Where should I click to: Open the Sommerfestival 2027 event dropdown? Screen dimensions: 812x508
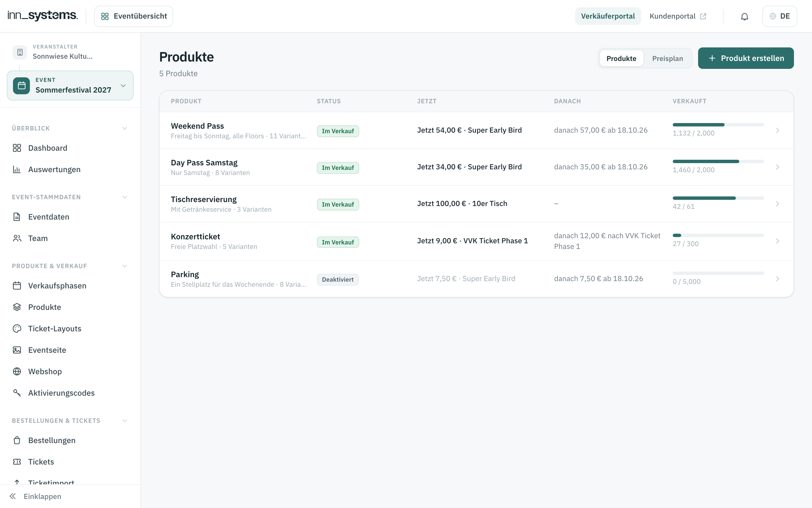70,85
